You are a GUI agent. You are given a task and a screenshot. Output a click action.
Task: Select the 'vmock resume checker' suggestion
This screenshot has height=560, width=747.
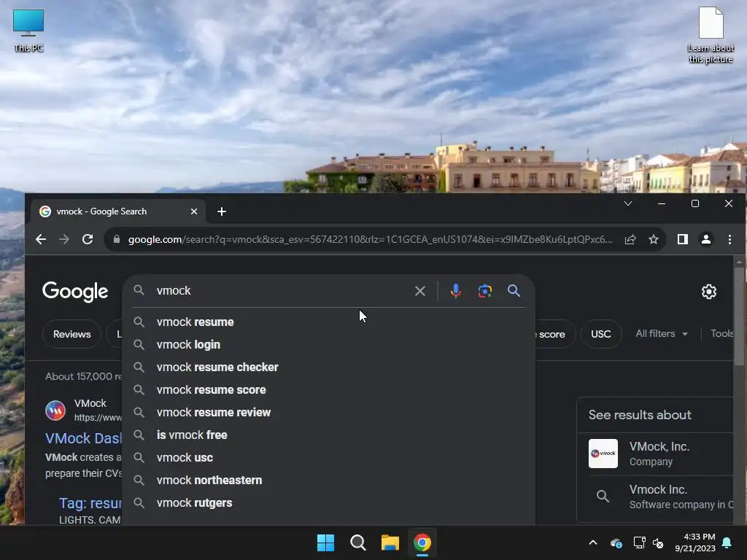(x=329, y=367)
